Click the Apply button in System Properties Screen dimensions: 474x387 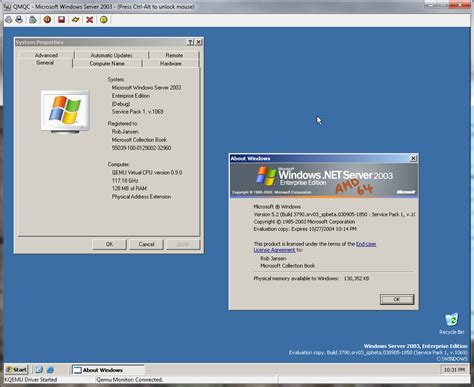click(183, 244)
